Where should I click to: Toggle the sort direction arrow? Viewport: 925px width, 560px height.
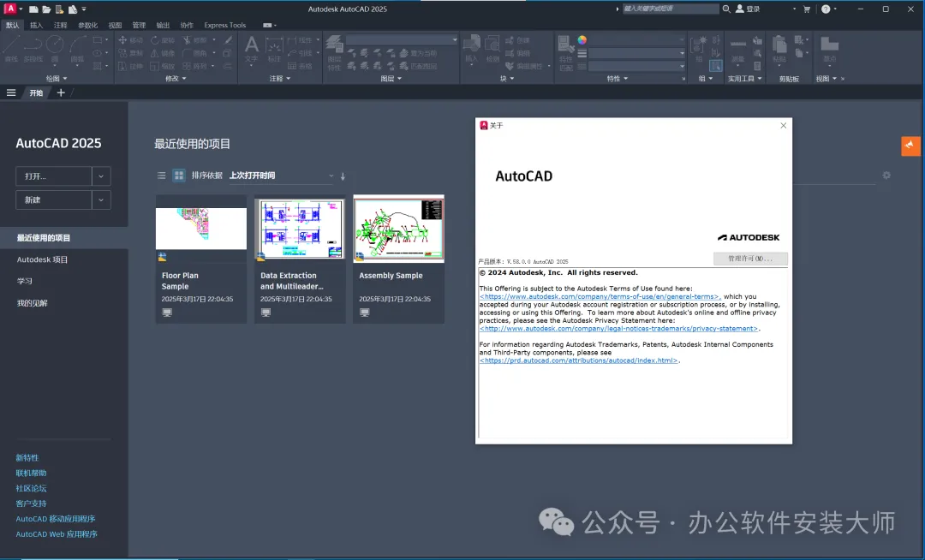tap(343, 176)
